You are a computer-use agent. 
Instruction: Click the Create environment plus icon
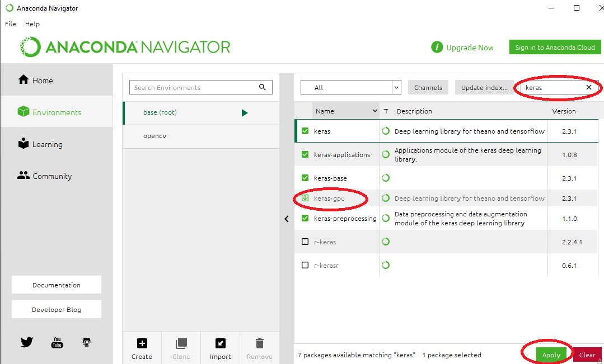point(142,343)
